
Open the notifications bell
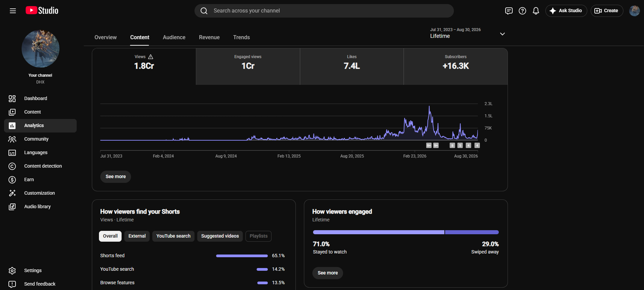click(536, 11)
